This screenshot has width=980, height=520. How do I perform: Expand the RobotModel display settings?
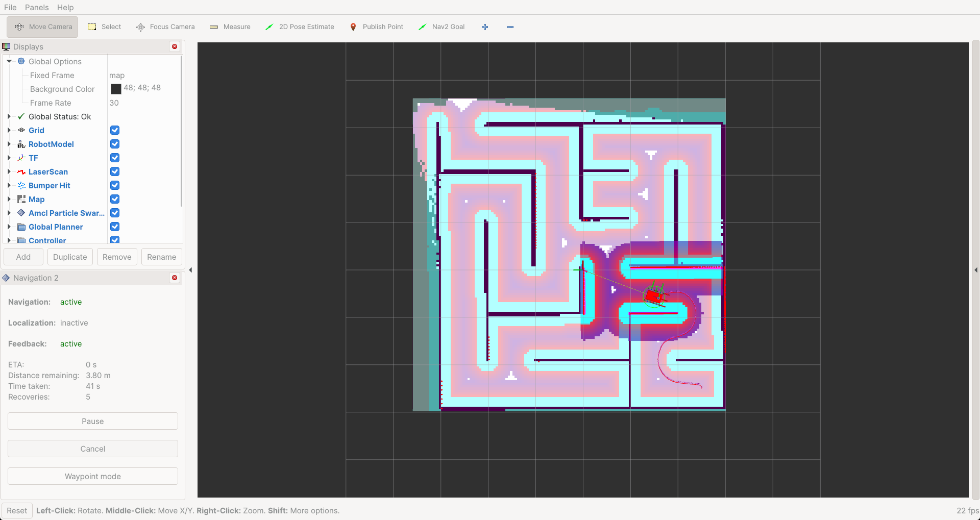9,144
